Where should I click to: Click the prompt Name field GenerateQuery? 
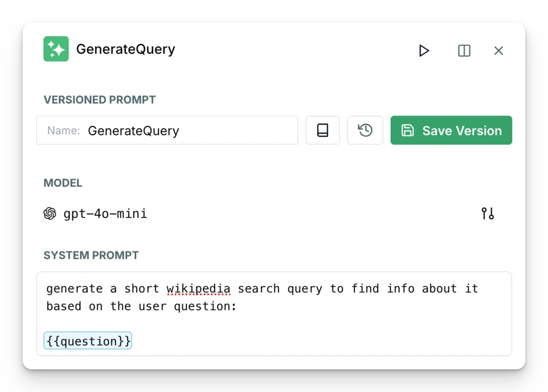pos(167,130)
